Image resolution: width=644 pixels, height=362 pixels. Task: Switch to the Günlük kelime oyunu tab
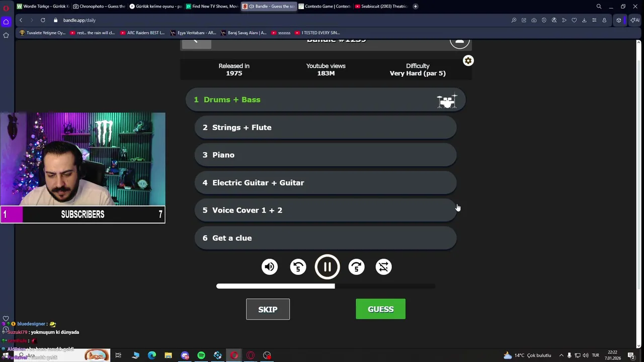coord(155,6)
